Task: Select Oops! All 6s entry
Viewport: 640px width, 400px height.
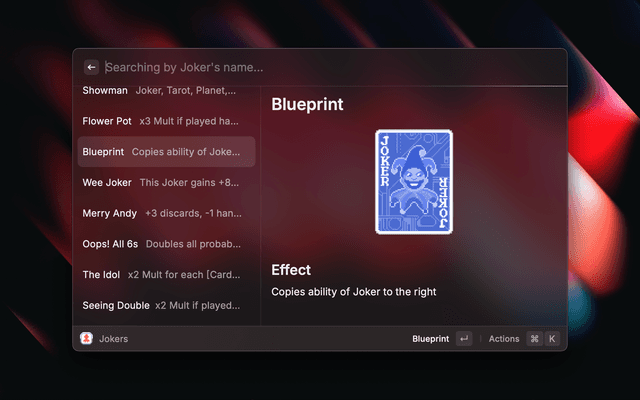Action: click(x=167, y=244)
